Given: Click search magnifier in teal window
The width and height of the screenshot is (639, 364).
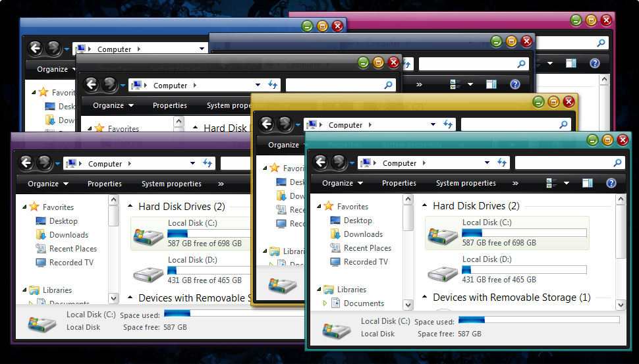Looking at the screenshot, I should click(x=617, y=163).
